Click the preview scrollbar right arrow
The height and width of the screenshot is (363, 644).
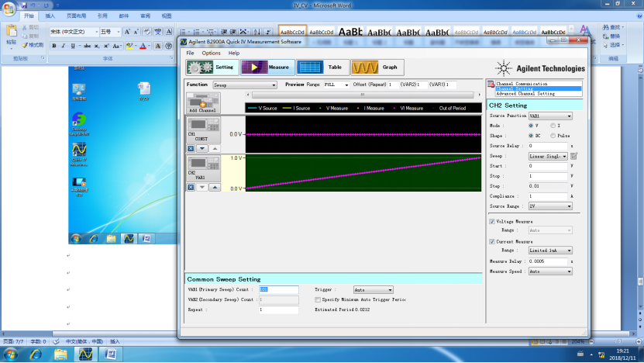click(x=479, y=95)
